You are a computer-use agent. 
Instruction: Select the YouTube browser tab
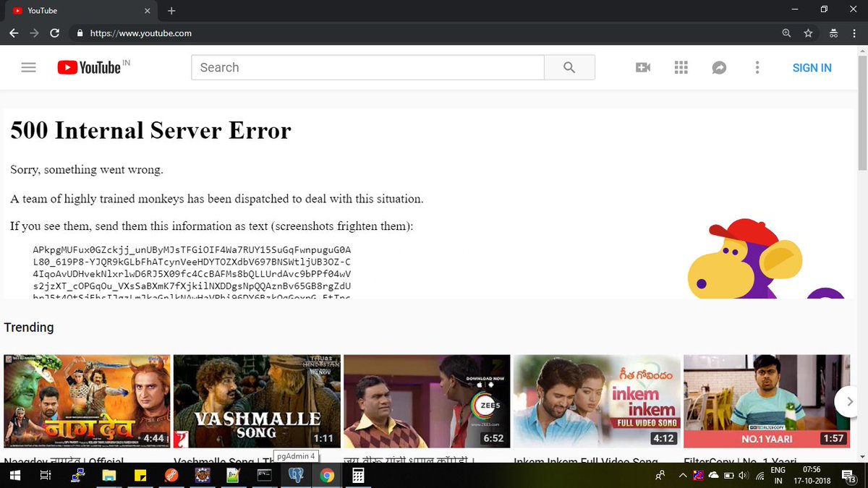pyautogui.click(x=81, y=11)
